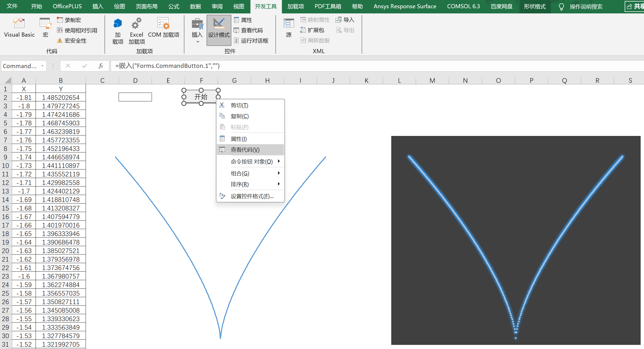Choose 查看代码(V) in context menu
Screen dimensions: 644x349
[245, 150]
